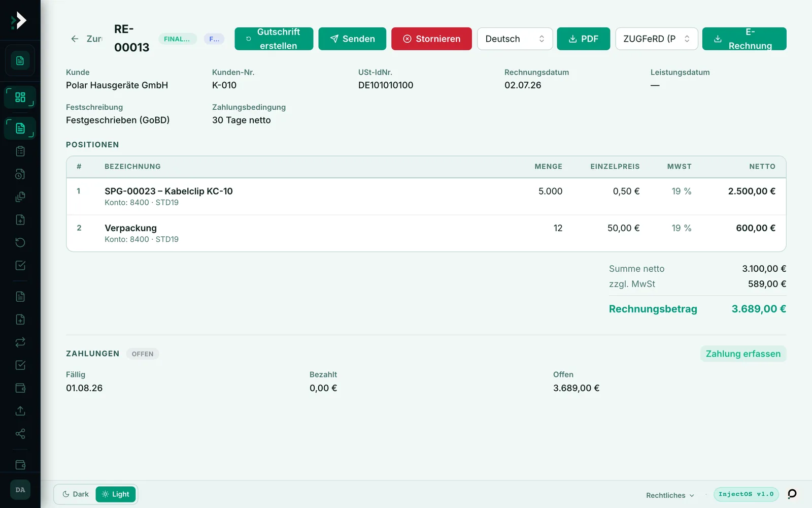Click the 2.500,00 € net amount
The height and width of the screenshot is (508, 812).
click(752, 192)
